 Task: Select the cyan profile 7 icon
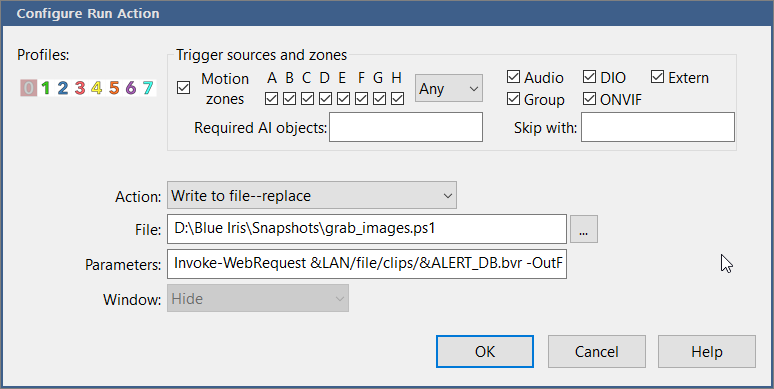tap(148, 88)
